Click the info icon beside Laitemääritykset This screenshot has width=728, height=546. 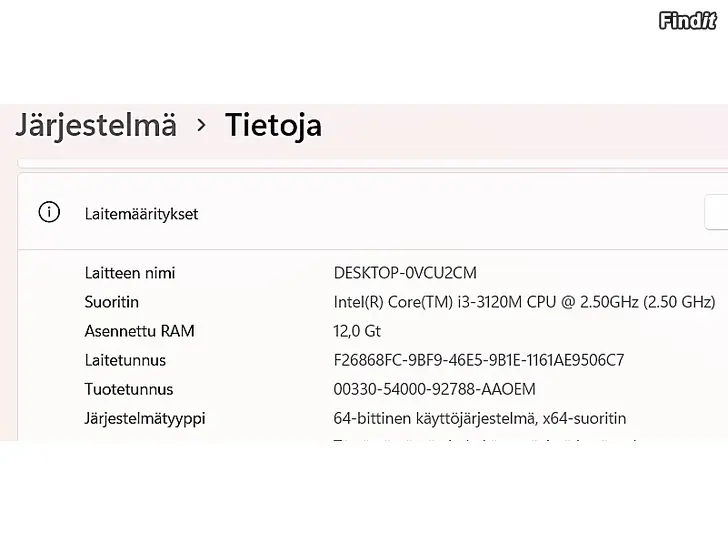click(x=49, y=212)
